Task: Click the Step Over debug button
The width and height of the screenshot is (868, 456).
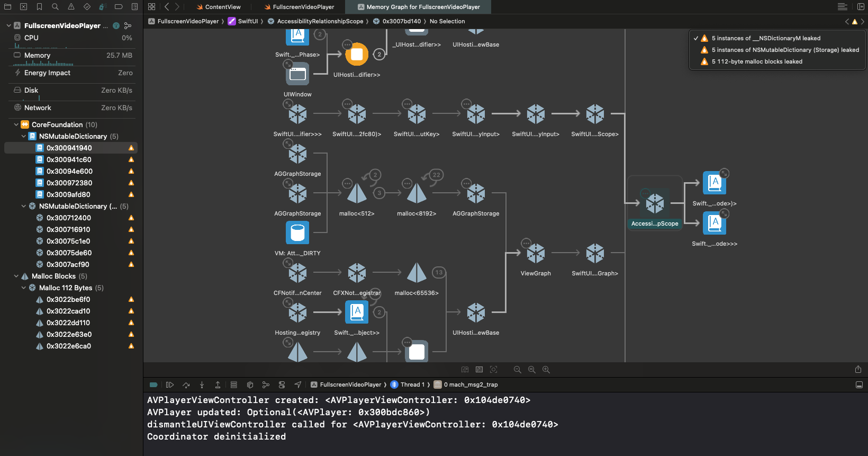Action: (186, 385)
